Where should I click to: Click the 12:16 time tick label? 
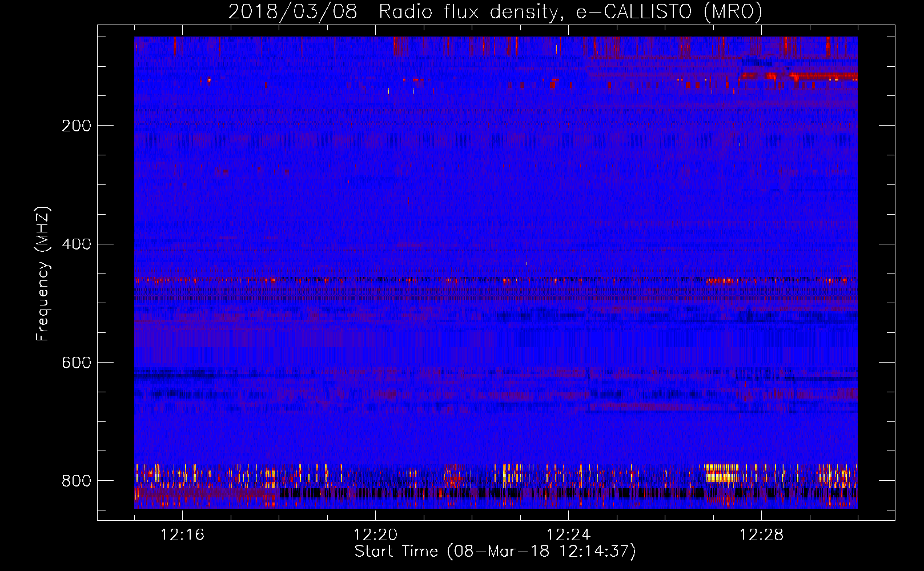point(183,535)
